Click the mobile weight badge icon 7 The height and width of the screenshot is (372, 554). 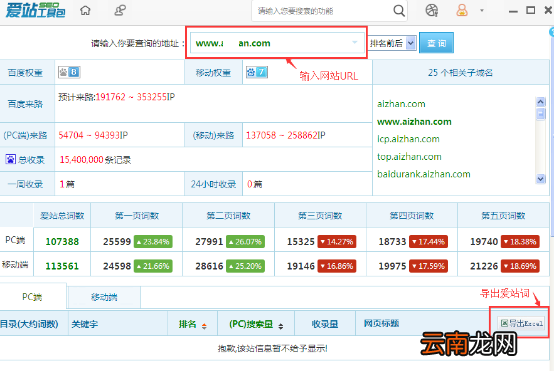(x=257, y=72)
